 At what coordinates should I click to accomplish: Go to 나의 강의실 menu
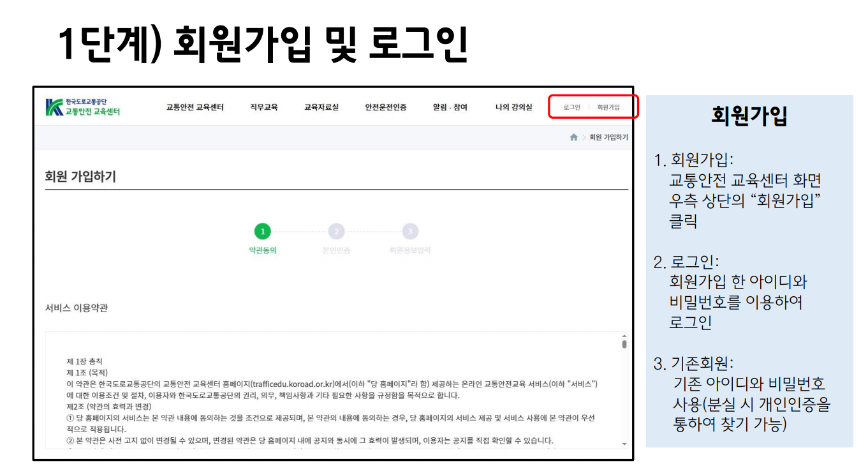point(513,107)
